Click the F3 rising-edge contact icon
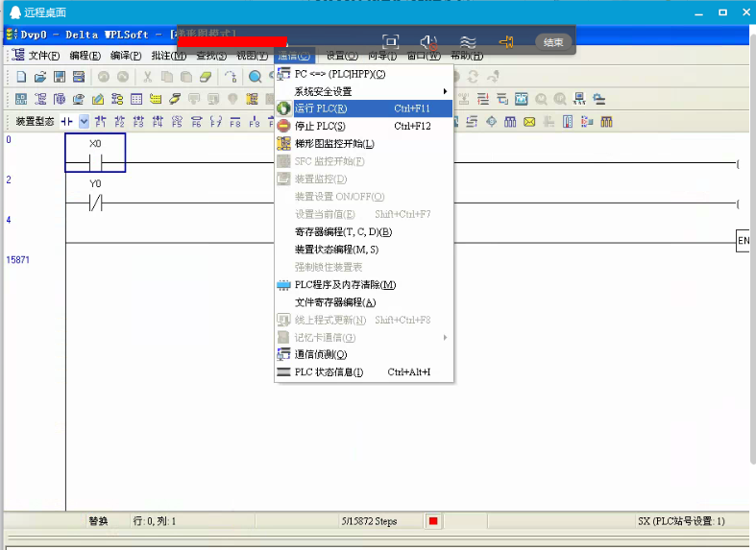This screenshot has width=756, height=550. 139,122
